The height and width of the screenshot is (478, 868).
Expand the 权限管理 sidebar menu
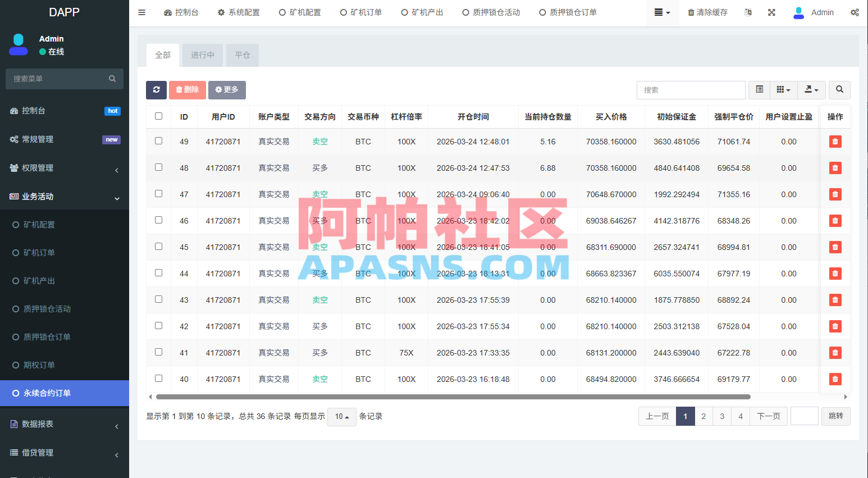[65, 168]
